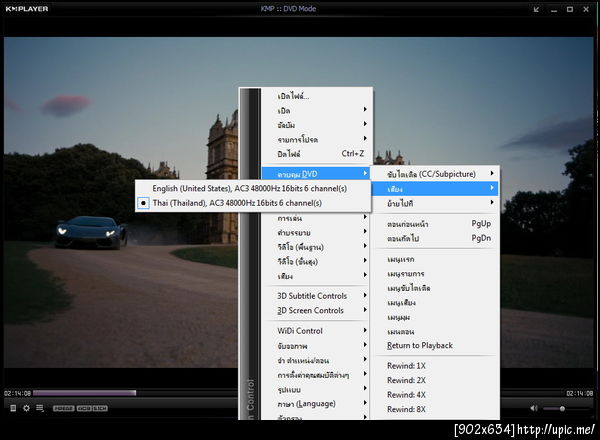Open เสียง entry below วิดีโอ (ขั้นสูง)

click(x=315, y=276)
